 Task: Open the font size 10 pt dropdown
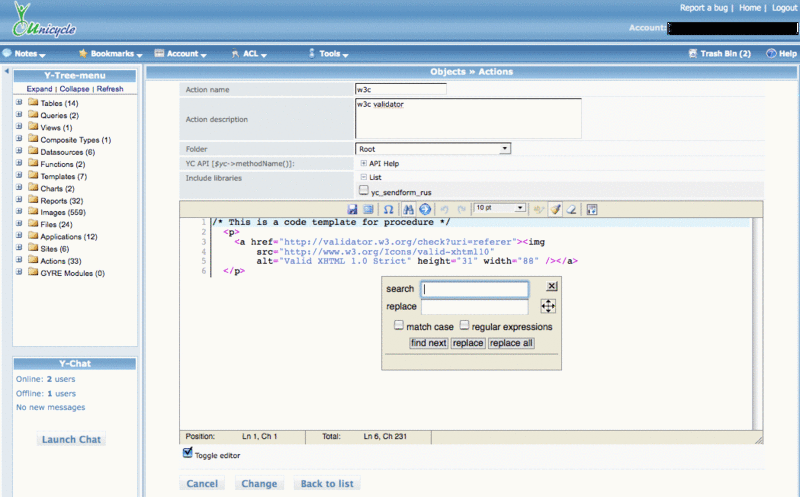click(x=499, y=208)
